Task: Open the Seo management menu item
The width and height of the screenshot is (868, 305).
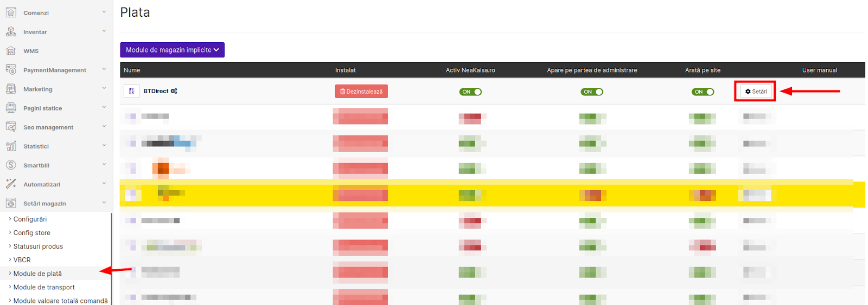Action: point(48,127)
